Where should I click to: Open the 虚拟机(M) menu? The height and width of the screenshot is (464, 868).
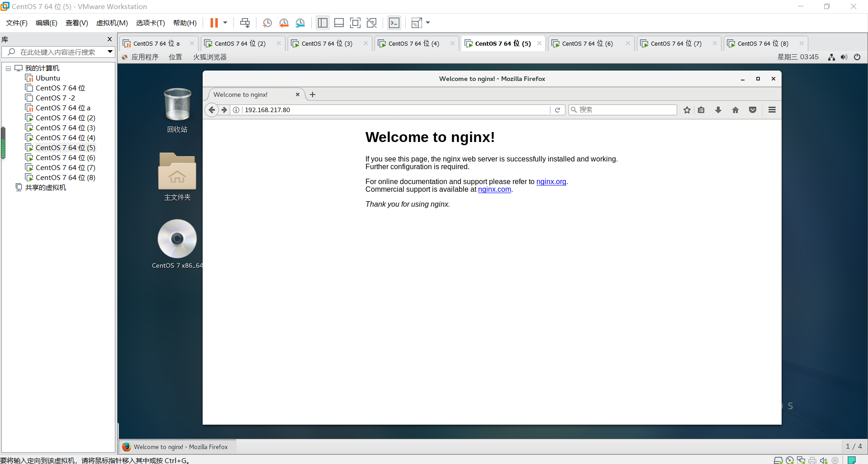112,23
